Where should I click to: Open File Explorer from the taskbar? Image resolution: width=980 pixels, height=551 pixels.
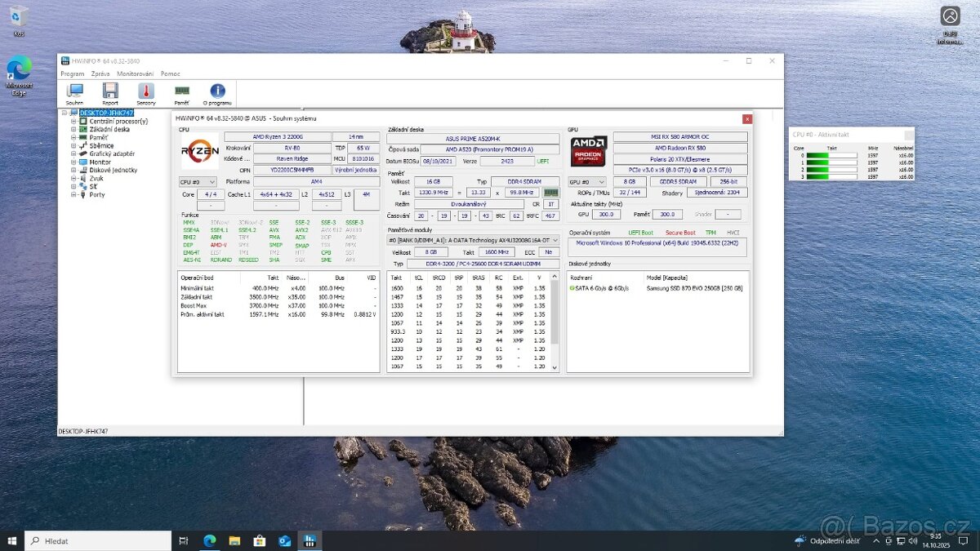pyautogui.click(x=234, y=540)
